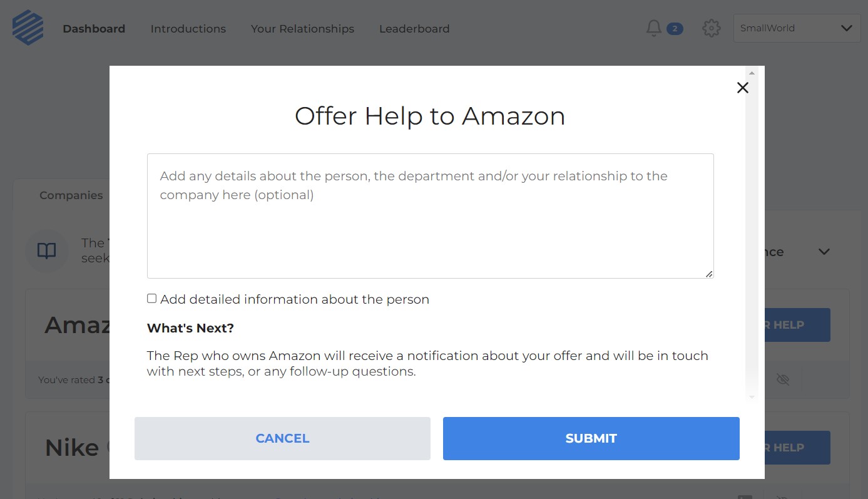This screenshot has width=868, height=499.
Task: Click the SmallWorld diamond logo
Action: (28, 27)
